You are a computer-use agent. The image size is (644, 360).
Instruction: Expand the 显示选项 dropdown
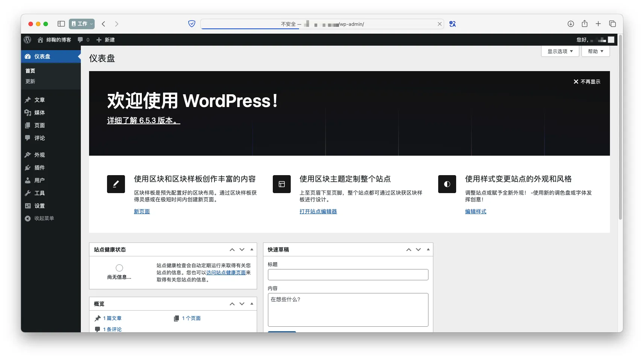point(560,51)
